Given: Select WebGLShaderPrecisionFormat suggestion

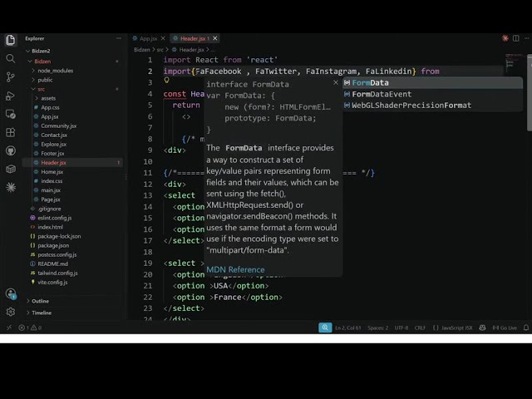Looking at the screenshot, I should point(432,106).
